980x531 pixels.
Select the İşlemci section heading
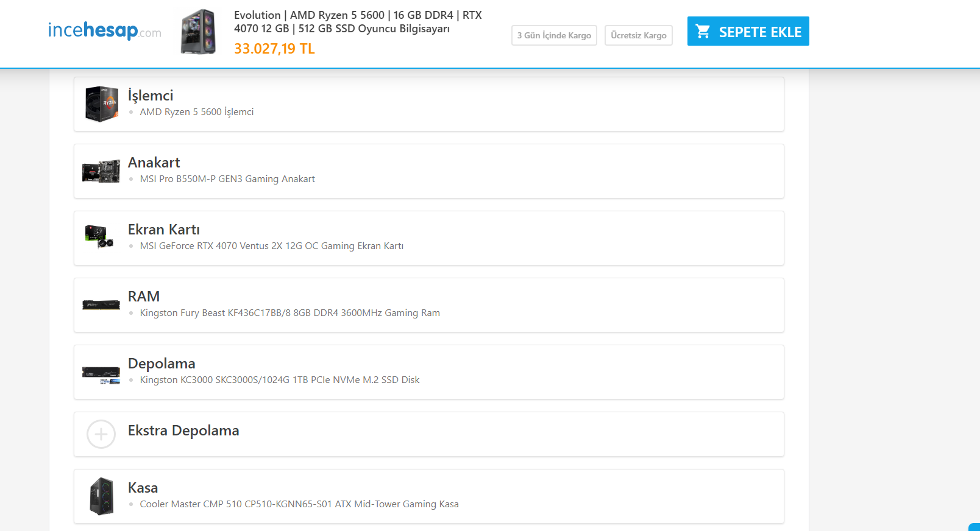coord(151,96)
